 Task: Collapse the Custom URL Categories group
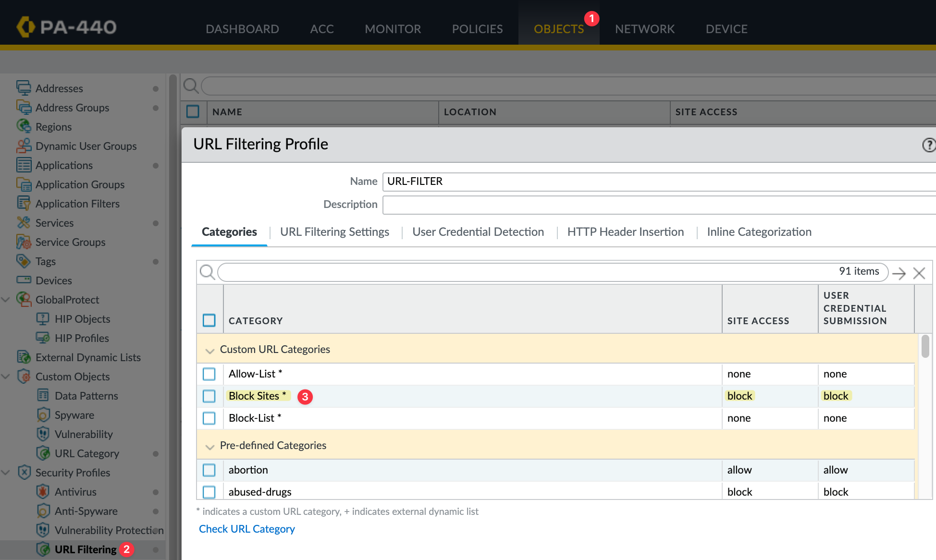pos(209,350)
